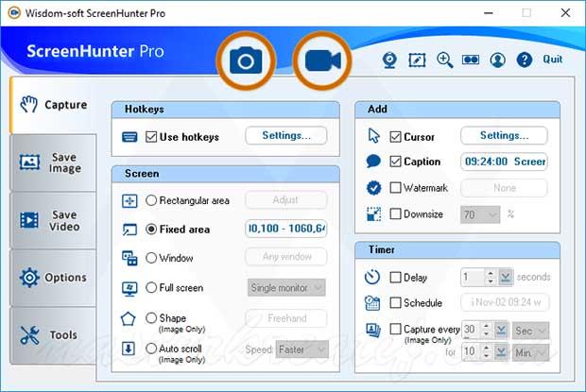Uncheck the Cursor checkbox
586x392 pixels.
(x=395, y=137)
